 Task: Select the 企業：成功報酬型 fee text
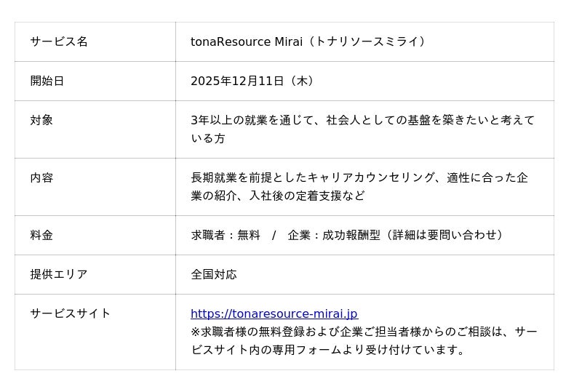(334, 235)
